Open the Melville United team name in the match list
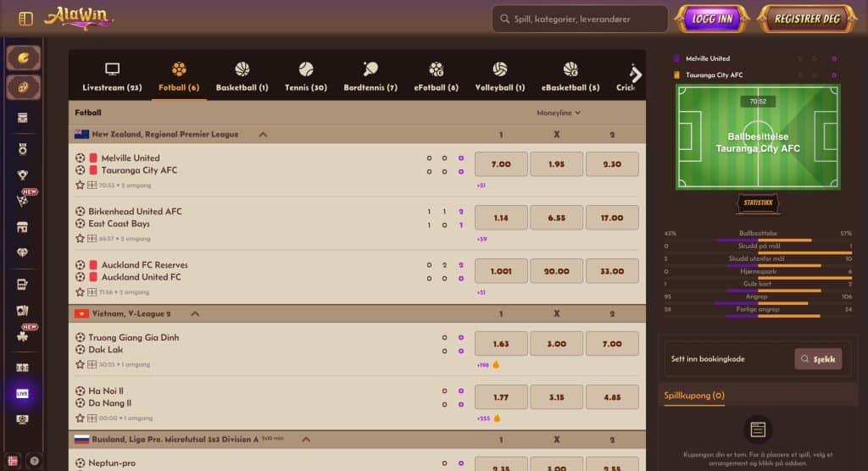 131,158
